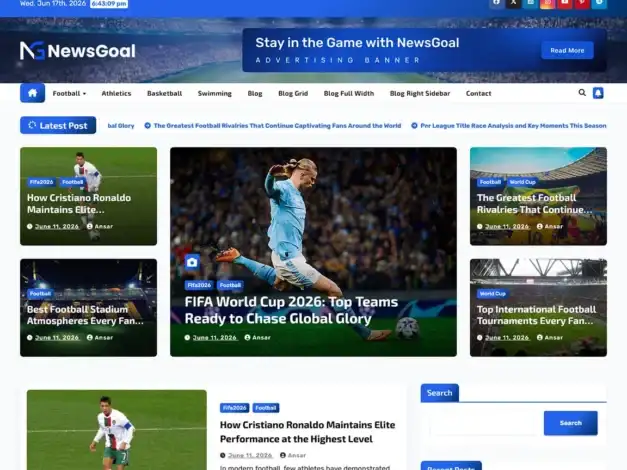Click the Latest Post button
Viewport: 627px width, 470px height.
[x=58, y=125]
